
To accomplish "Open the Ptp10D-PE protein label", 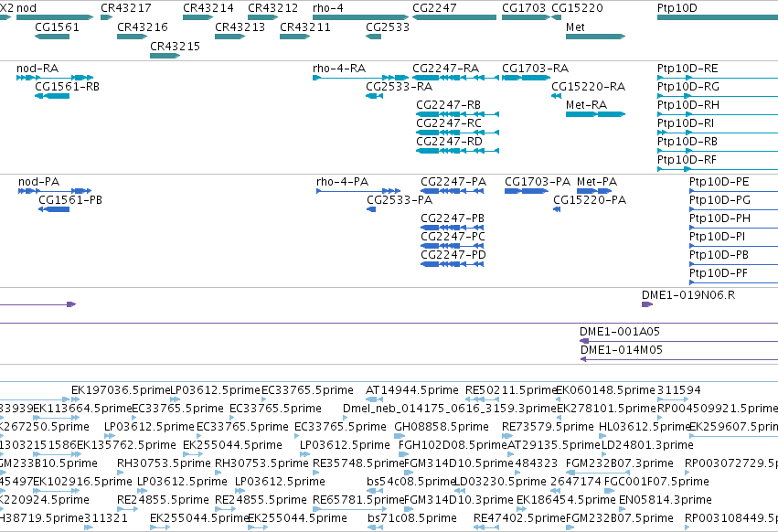I will 719,182.
